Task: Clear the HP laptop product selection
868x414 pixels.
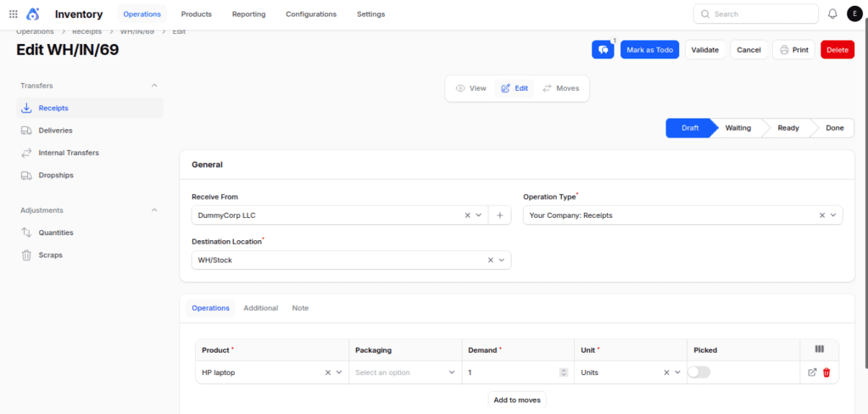Action: [x=328, y=372]
